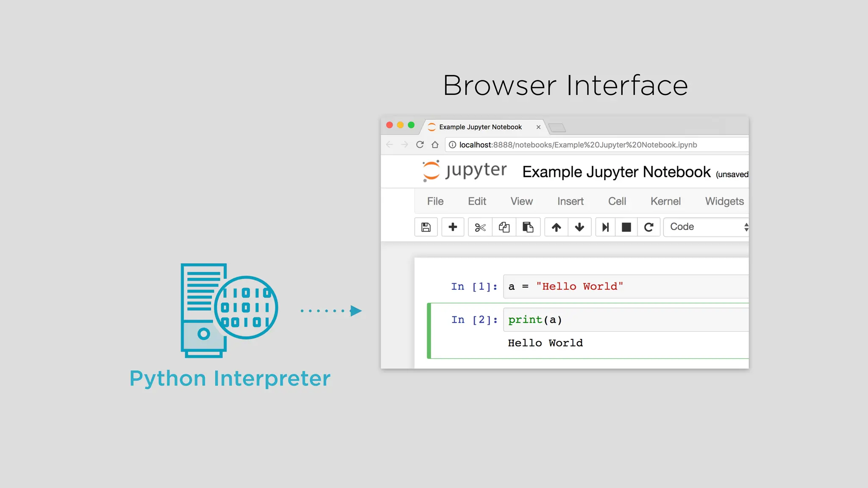Insert a cell below with the plus icon
This screenshot has width=868, height=488.
tap(453, 227)
